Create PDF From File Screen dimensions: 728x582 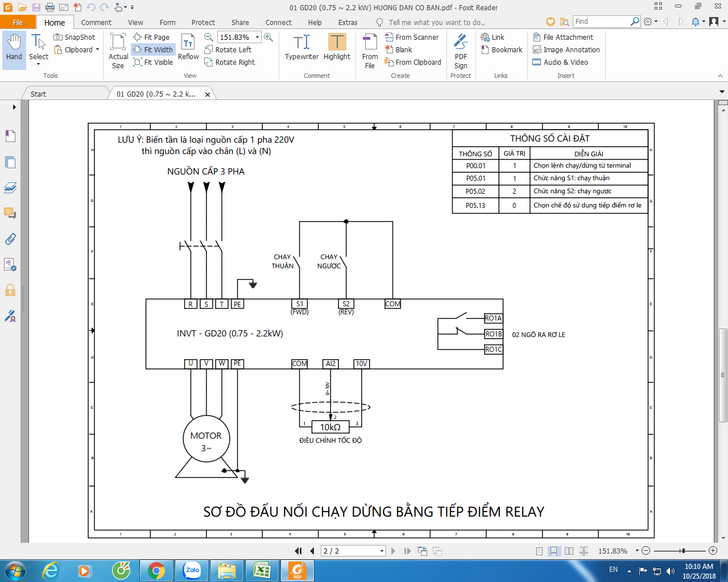[x=370, y=51]
